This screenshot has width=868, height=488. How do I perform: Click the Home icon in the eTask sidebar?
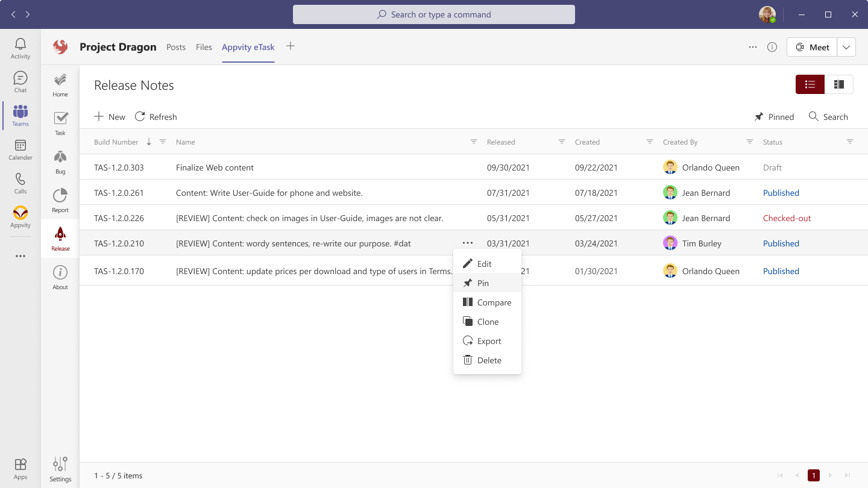[60, 83]
